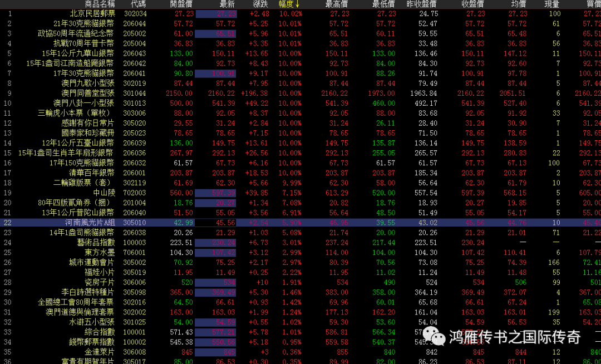The height and width of the screenshot is (364, 601).
Task: Click the latest price 2160.22 in 最新 column
Action: point(221,93)
